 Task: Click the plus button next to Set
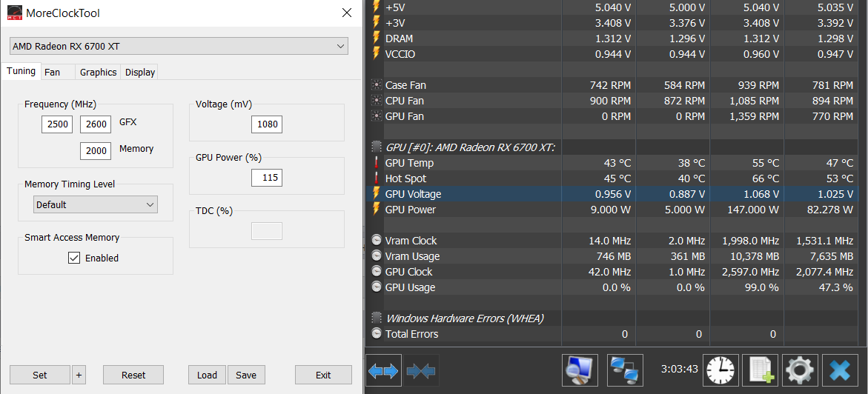pos(79,375)
